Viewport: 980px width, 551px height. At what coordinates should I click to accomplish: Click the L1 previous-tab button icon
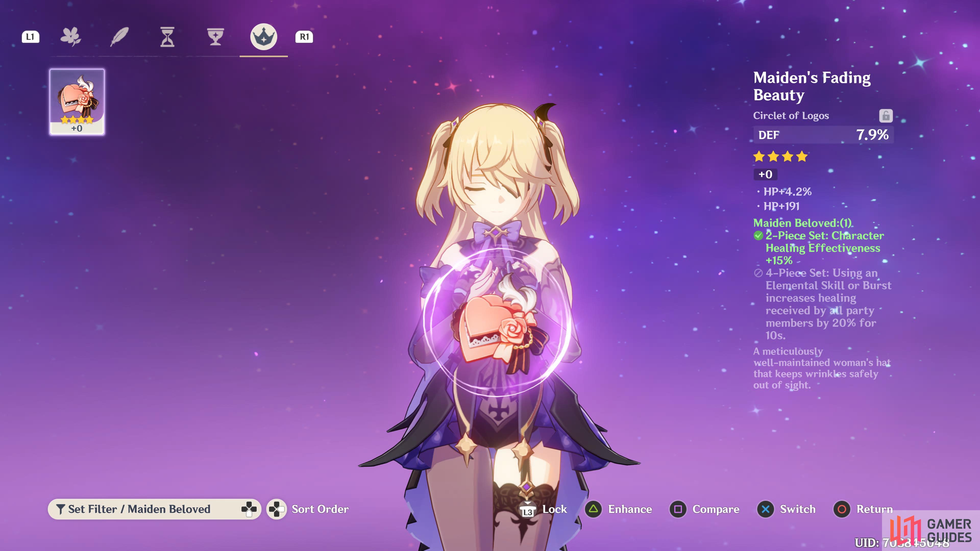pos(30,37)
